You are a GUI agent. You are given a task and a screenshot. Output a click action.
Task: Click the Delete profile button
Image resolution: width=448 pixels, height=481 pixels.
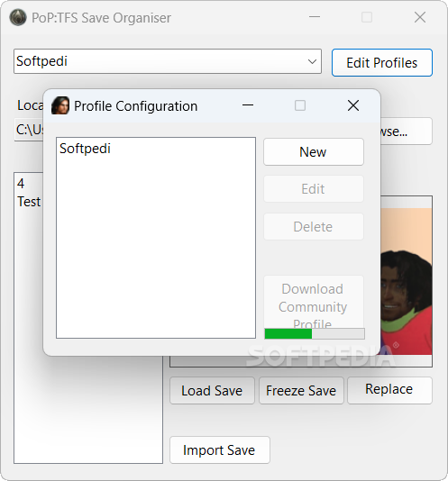point(314,227)
